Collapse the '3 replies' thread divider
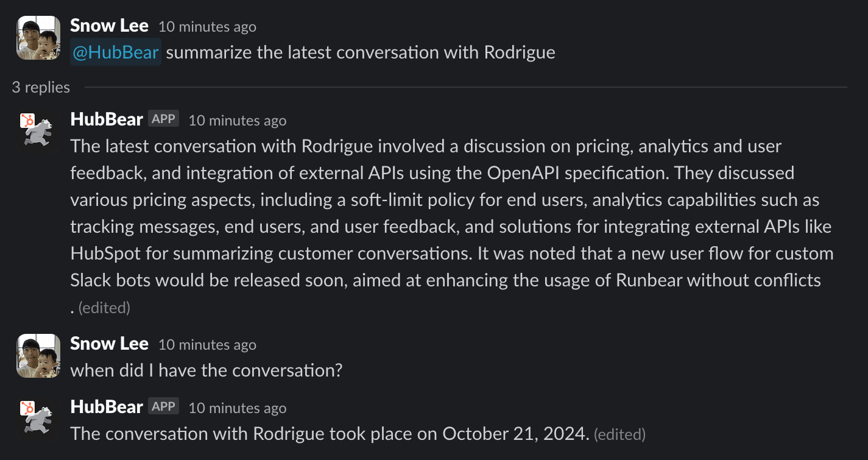This screenshot has width=868, height=460. click(41, 87)
